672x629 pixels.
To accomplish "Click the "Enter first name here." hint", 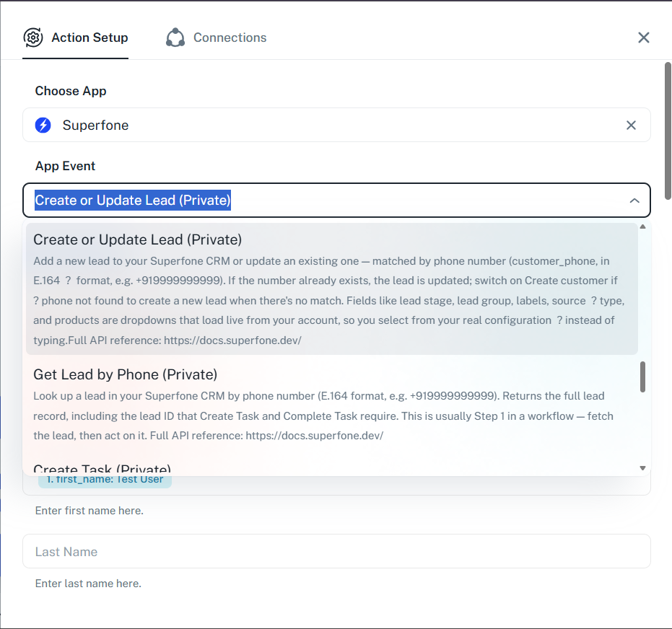I will point(90,511).
